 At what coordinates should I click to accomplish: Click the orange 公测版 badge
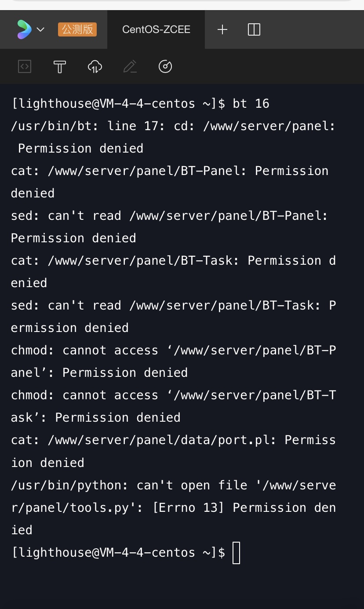coord(77,29)
